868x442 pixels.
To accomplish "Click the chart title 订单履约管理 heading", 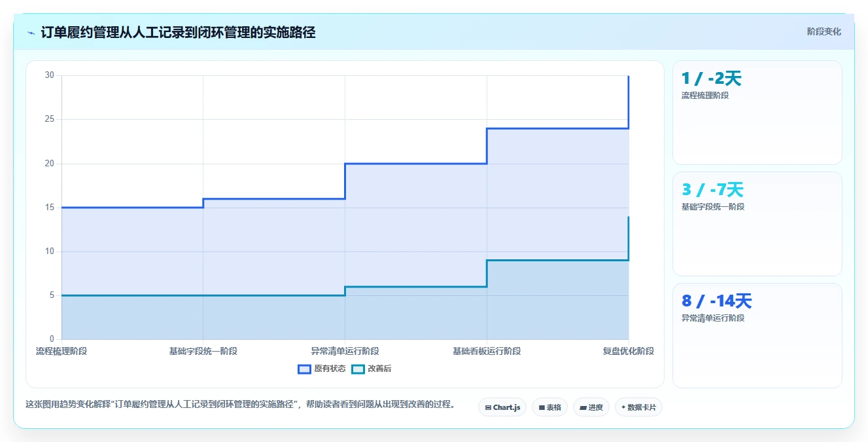I will pos(178,32).
